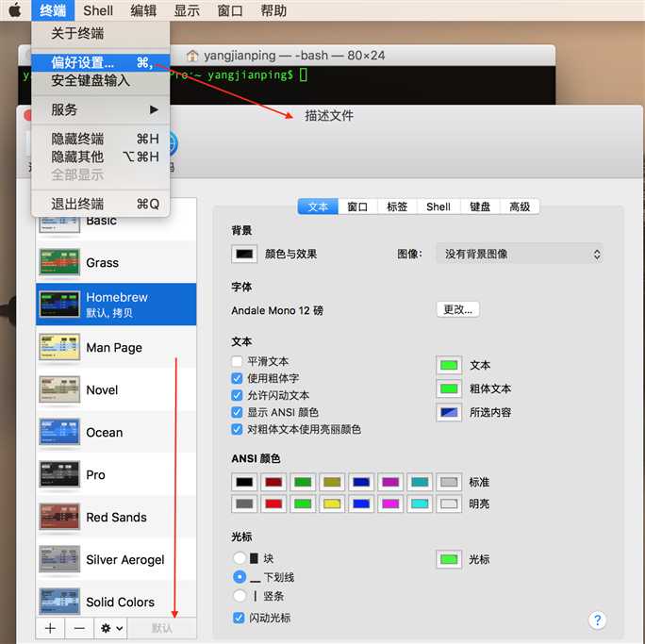Toggle 使用粗体字 checkbox
This screenshot has width=645, height=644.
point(237,378)
